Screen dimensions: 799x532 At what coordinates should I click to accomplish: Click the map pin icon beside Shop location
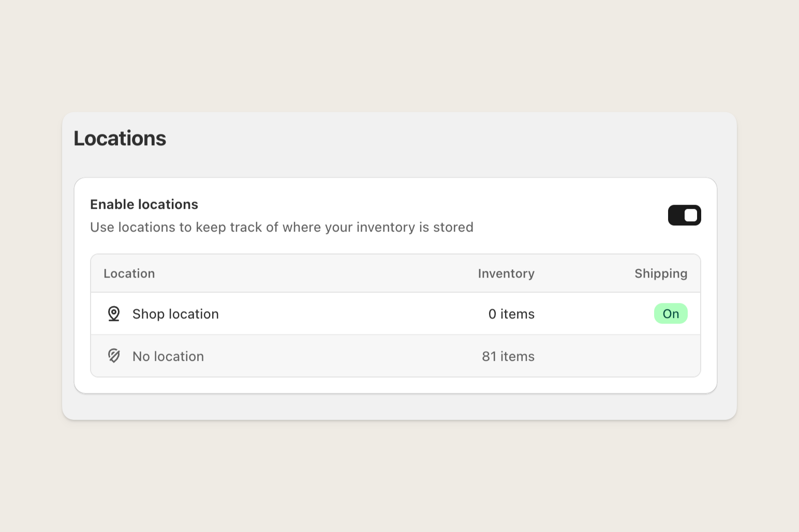pos(113,313)
